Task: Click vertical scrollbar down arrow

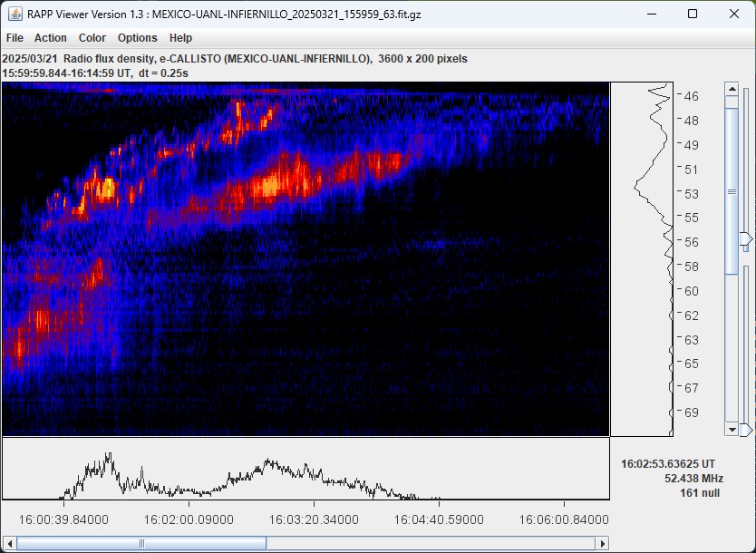Action: (732, 430)
